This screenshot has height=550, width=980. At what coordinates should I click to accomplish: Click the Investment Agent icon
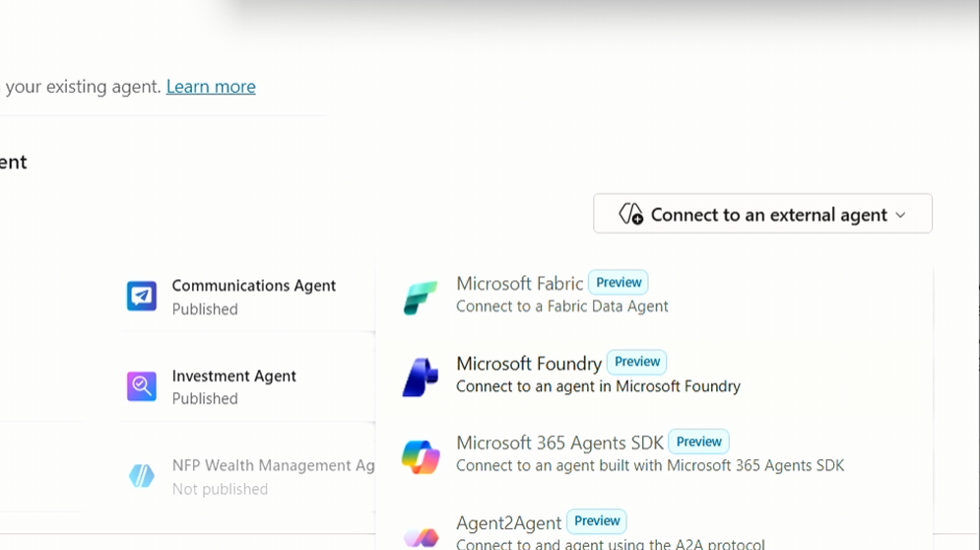pos(142,386)
